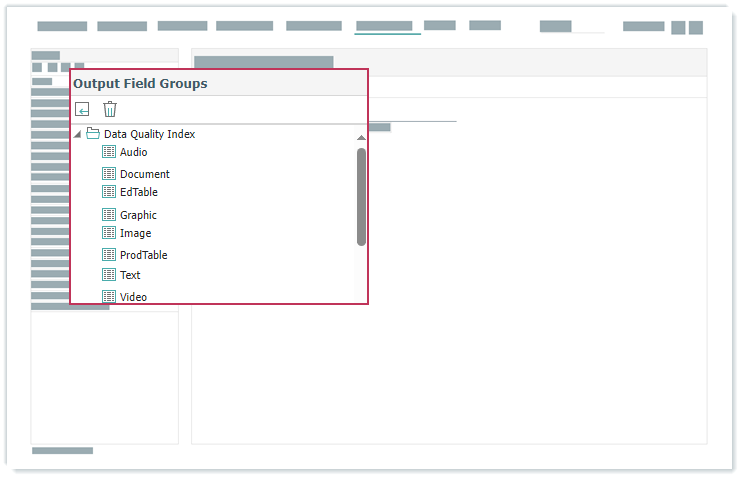Select the Graphic label in the tree
This screenshot has width=742, height=479.
coord(138,215)
